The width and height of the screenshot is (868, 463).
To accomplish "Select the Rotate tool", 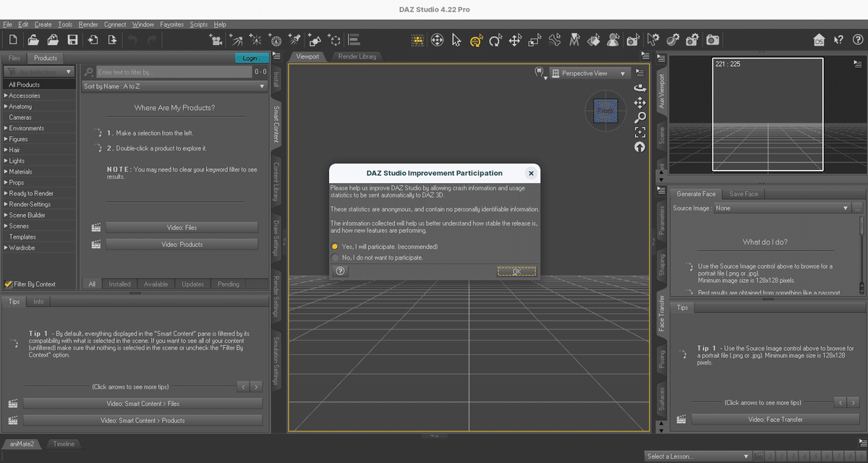I will (495, 41).
